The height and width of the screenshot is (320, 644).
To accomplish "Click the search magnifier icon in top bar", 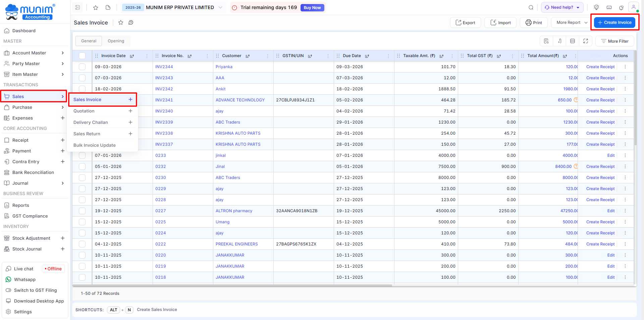I will point(531,7).
